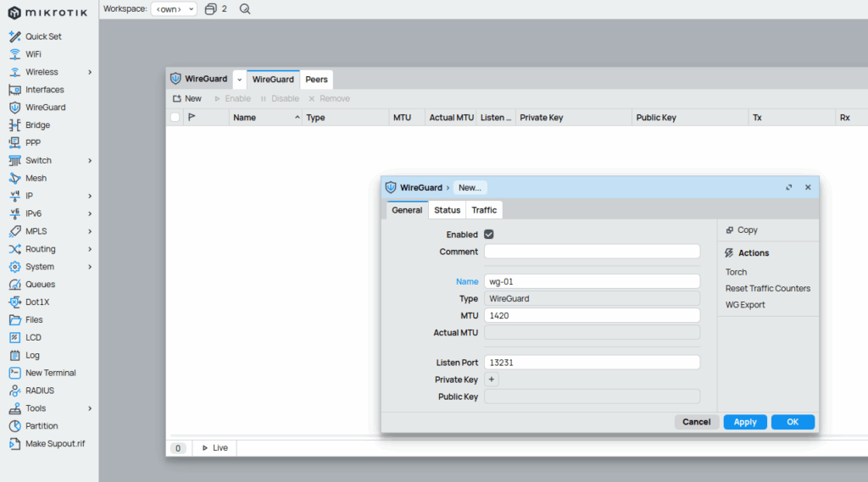Click the Apply button
Viewport: 868px width, 482px height.
click(x=745, y=422)
